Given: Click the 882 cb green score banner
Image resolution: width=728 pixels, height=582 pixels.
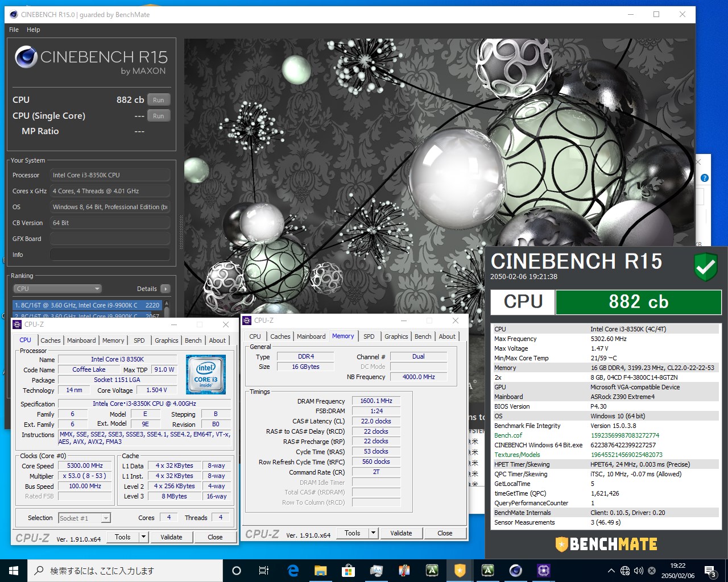Looking at the screenshot, I should tap(638, 302).
